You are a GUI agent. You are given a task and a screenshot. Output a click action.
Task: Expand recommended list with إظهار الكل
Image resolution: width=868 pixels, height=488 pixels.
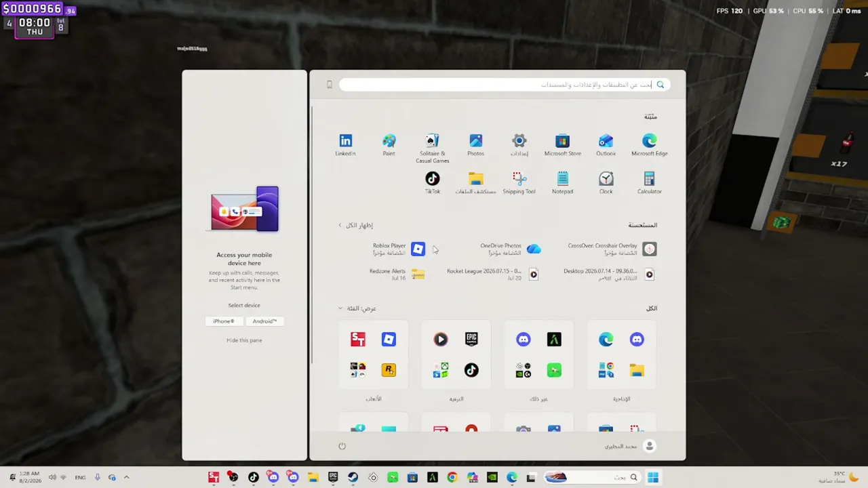pyautogui.click(x=356, y=225)
